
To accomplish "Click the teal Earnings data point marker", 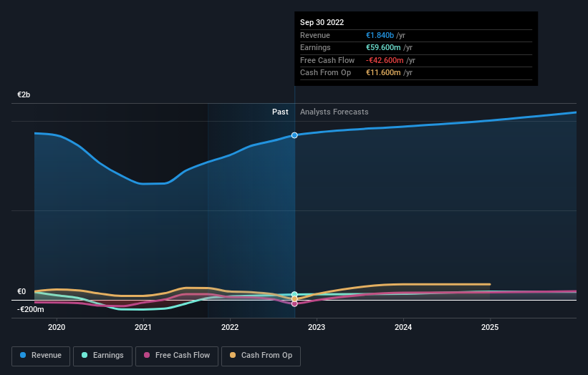I will [294, 294].
